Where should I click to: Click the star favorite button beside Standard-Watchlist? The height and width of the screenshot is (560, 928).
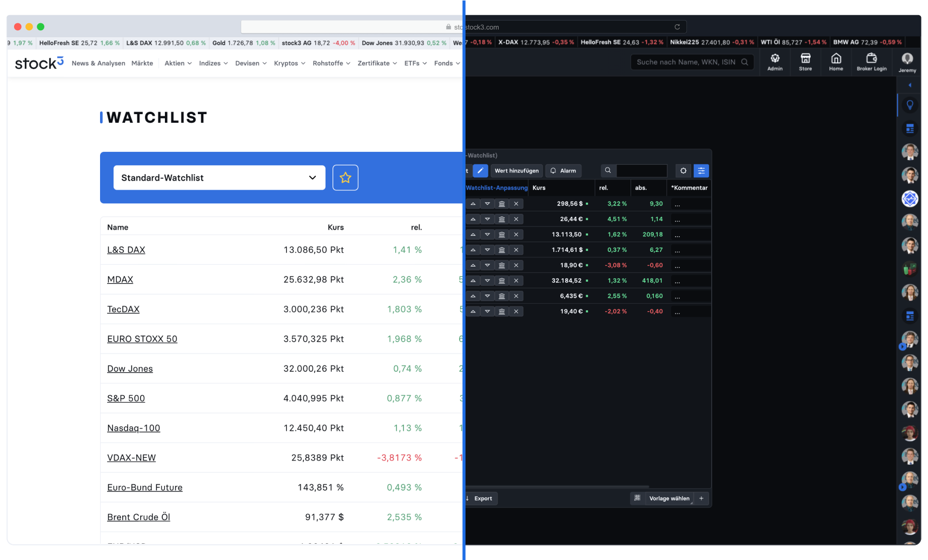(x=346, y=177)
